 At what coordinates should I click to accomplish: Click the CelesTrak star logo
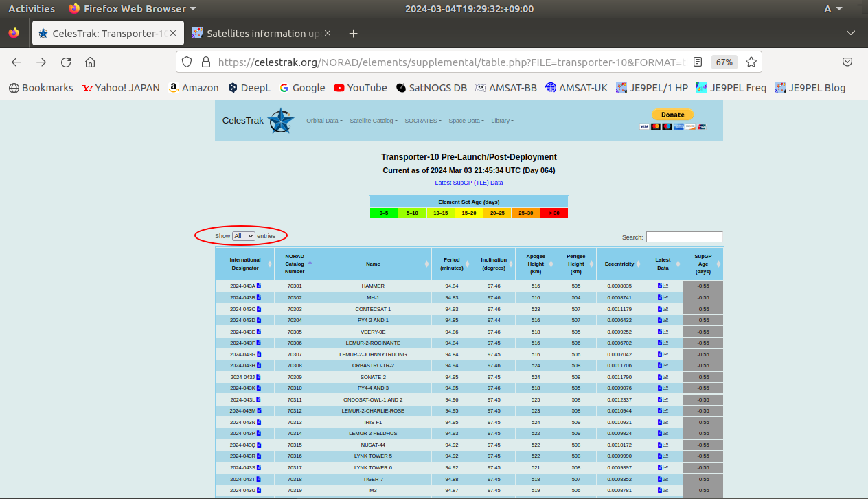pyautogui.click(x=281, y=121)
